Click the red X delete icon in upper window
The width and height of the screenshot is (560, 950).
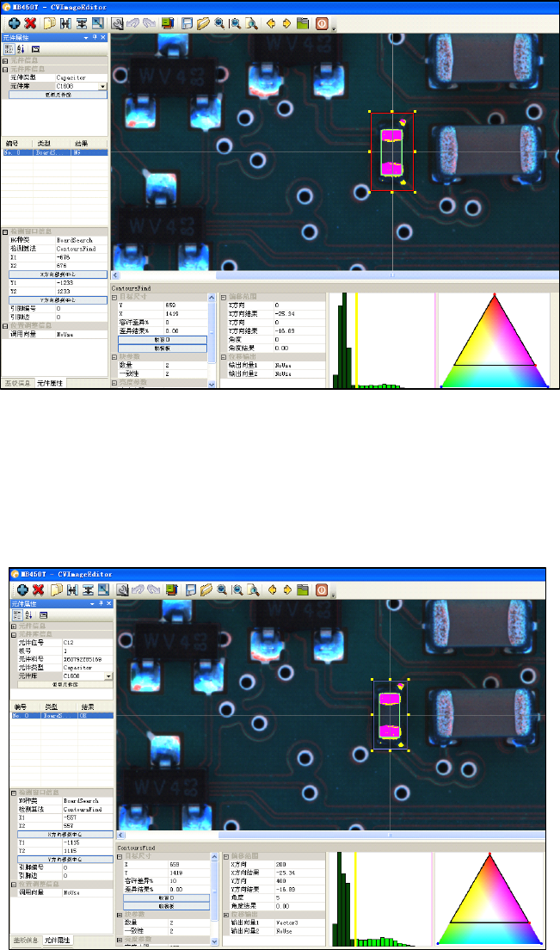(30, 23)
